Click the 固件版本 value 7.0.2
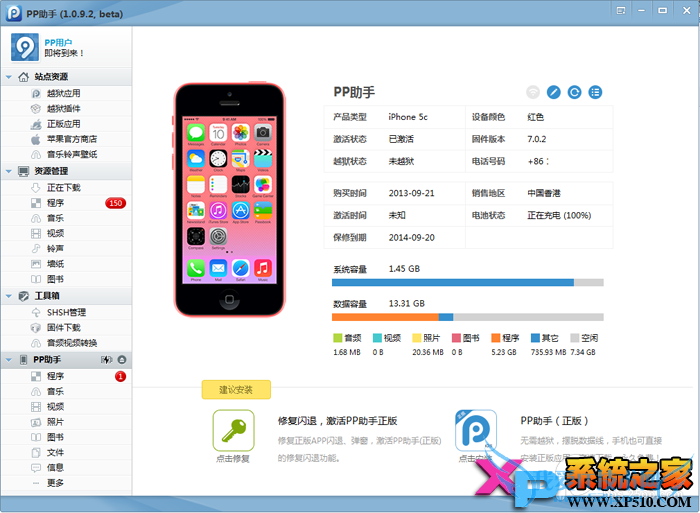The height and width of the screenshot is (513, 700). [537, 139]
